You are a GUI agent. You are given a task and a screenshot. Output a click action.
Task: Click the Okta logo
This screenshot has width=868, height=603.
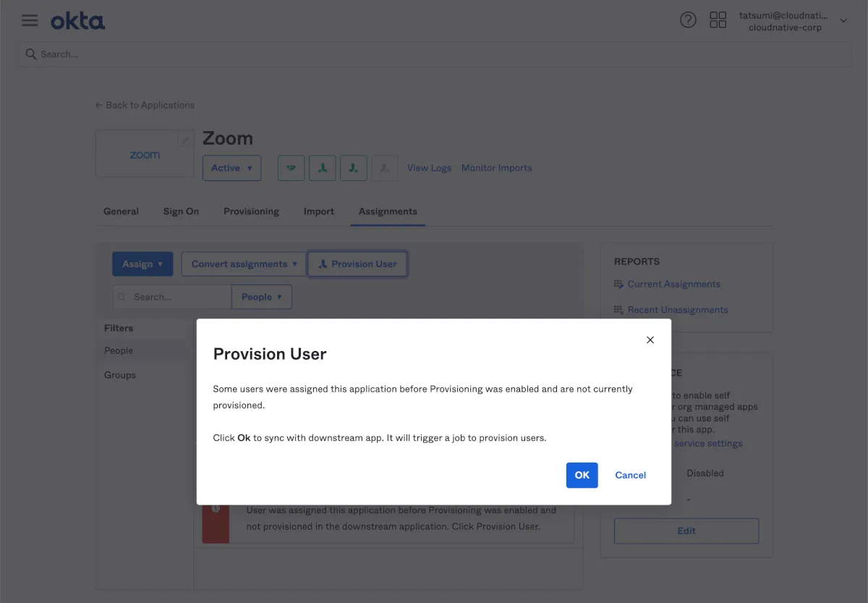pyautogui.click(x=77, y=21)
